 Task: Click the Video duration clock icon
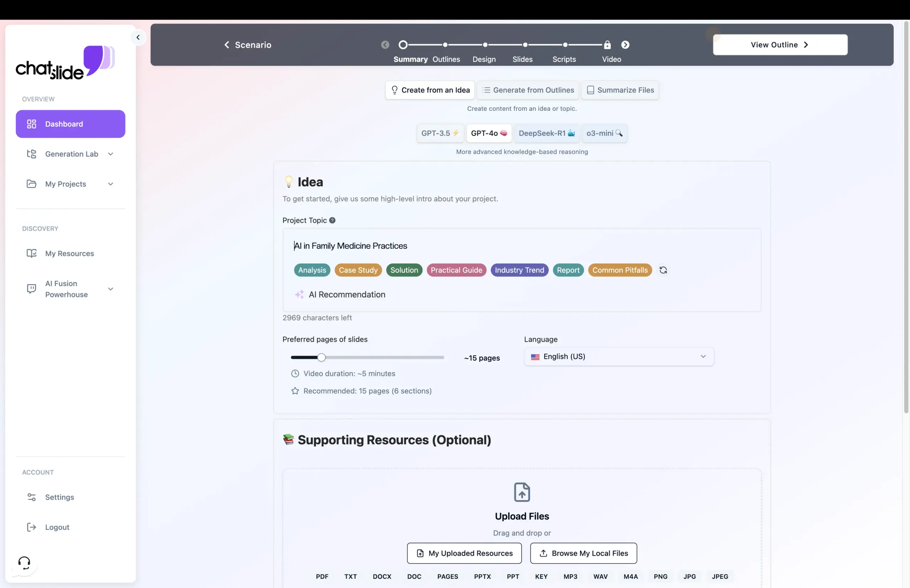[x=295, y=374]
